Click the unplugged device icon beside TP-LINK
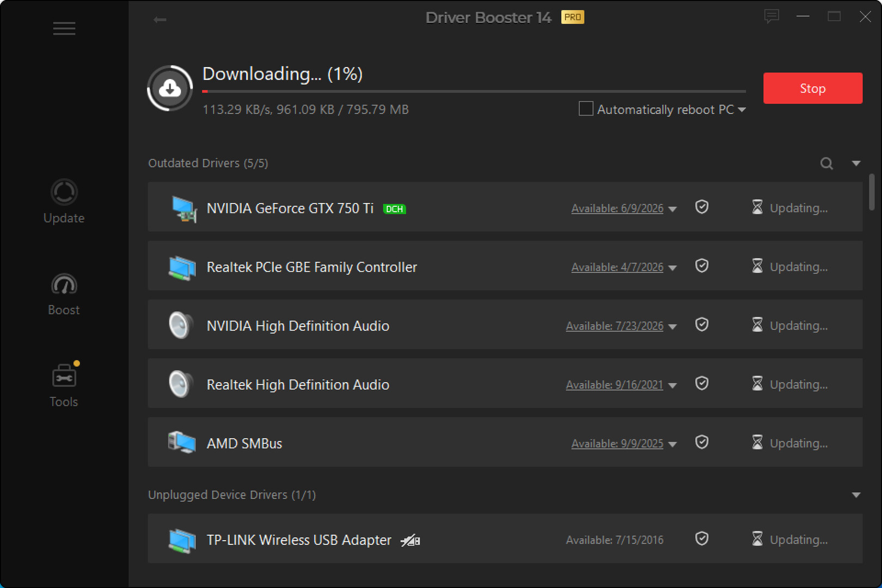The image size is (882, 588). (411, 541)
